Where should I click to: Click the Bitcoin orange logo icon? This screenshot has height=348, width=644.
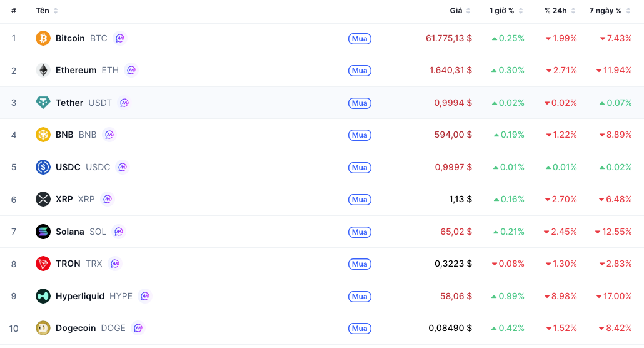point(43,38)
